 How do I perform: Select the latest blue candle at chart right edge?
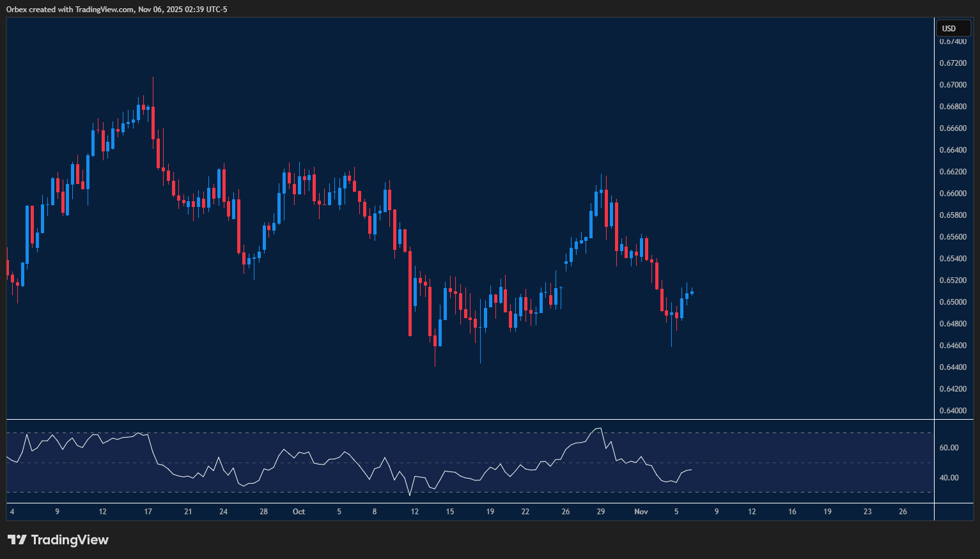coord(691,293)
